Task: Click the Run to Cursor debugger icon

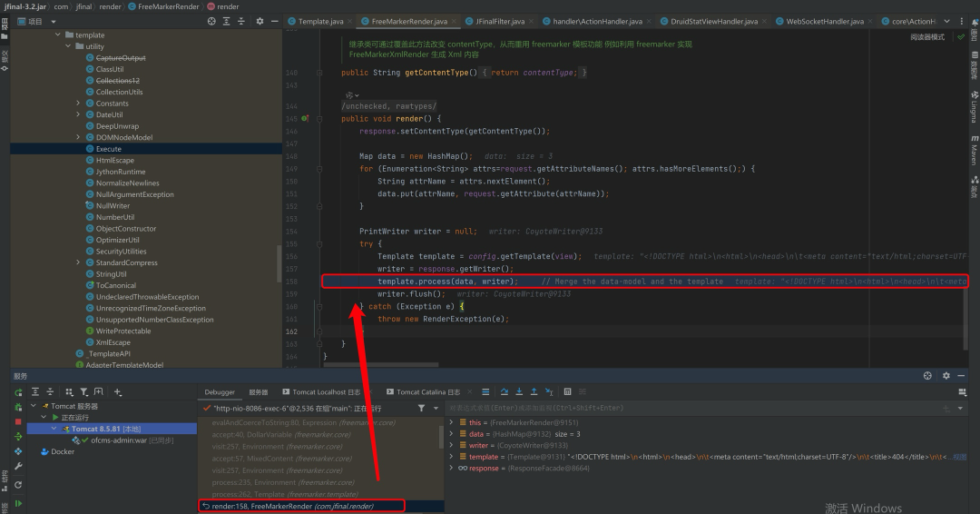Action: (549, 392)
